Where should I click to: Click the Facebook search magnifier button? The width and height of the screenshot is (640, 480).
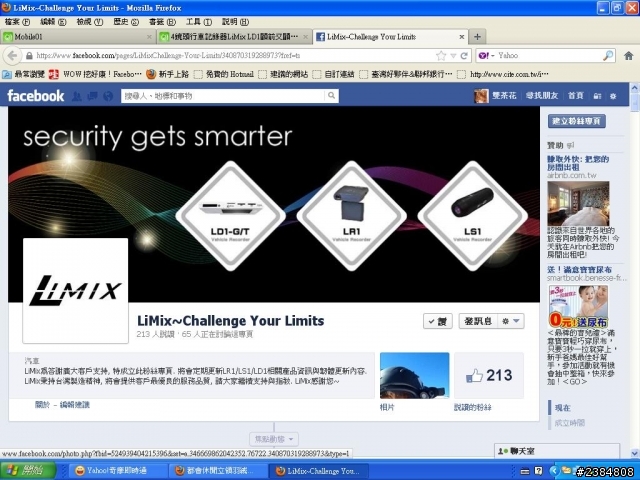(x=331, y=96)
